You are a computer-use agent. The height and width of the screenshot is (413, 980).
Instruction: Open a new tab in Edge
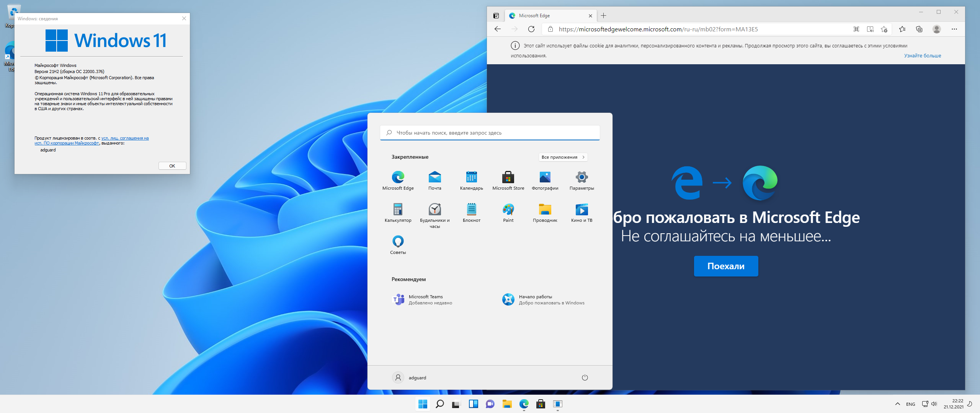[603, 16]
